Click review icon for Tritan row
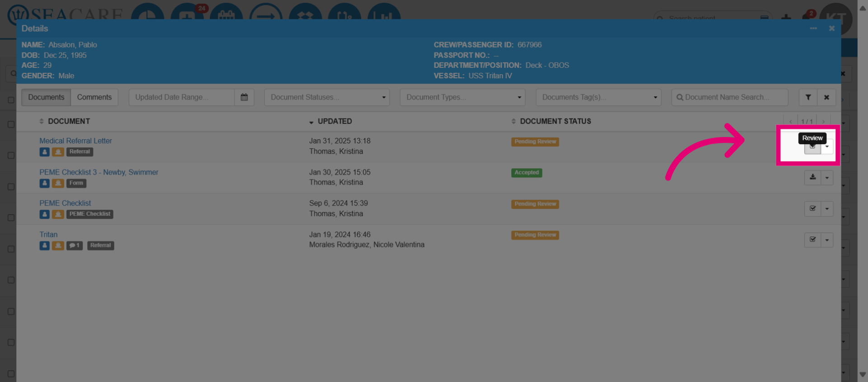The image size is (868, 382). click(x=812, y=240)
